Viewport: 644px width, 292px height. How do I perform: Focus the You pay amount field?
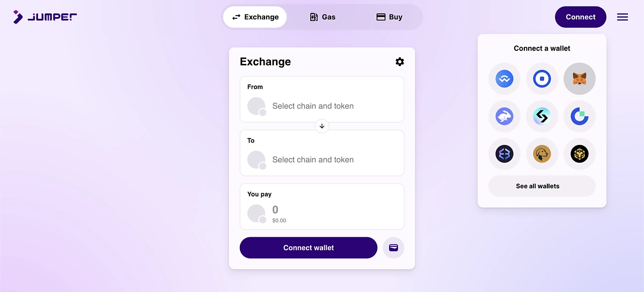(322, 207)
